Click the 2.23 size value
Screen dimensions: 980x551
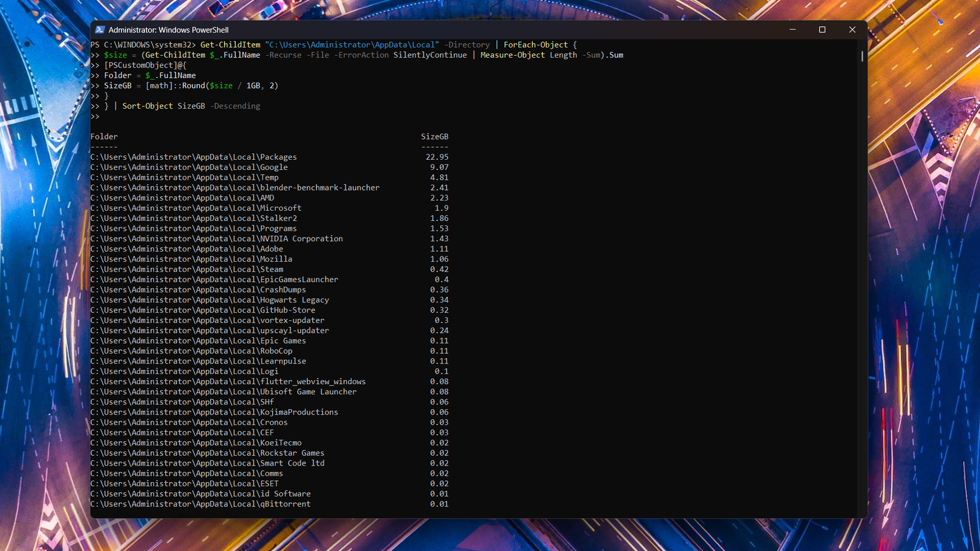[440, 198]
